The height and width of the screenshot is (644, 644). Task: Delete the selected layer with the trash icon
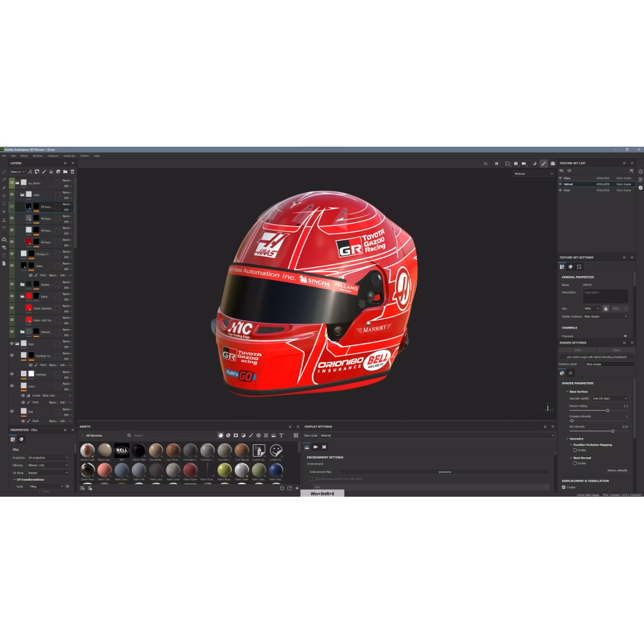point(72,172)
